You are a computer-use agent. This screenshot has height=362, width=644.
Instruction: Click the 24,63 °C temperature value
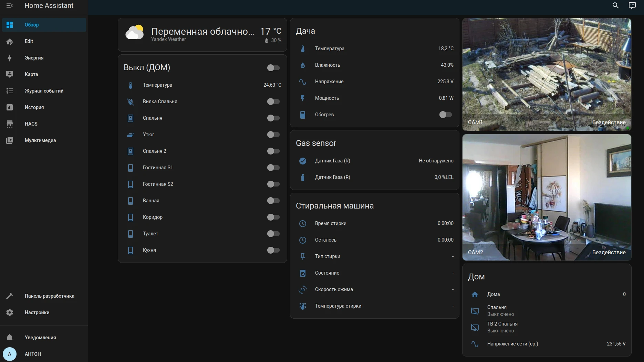272,85
